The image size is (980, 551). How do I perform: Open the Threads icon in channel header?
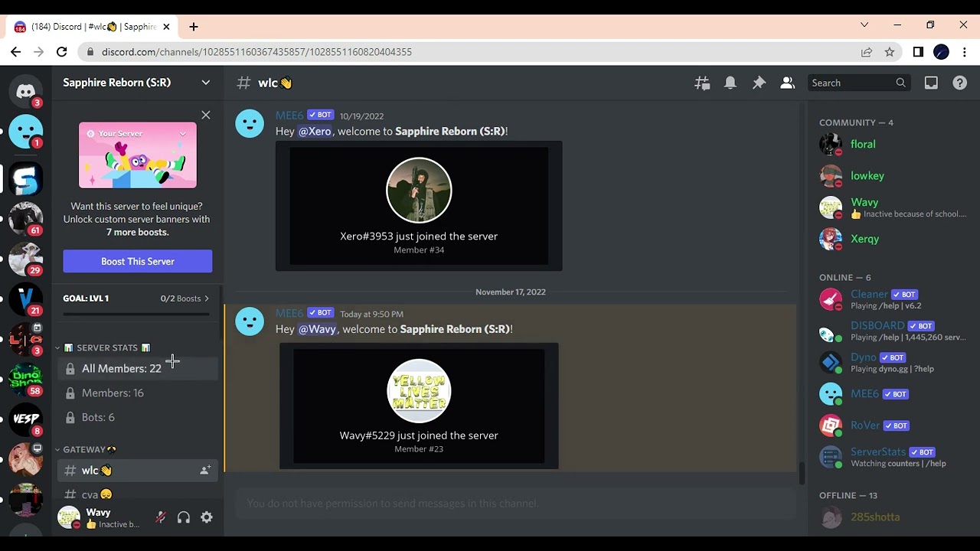[x=702, y=83]
